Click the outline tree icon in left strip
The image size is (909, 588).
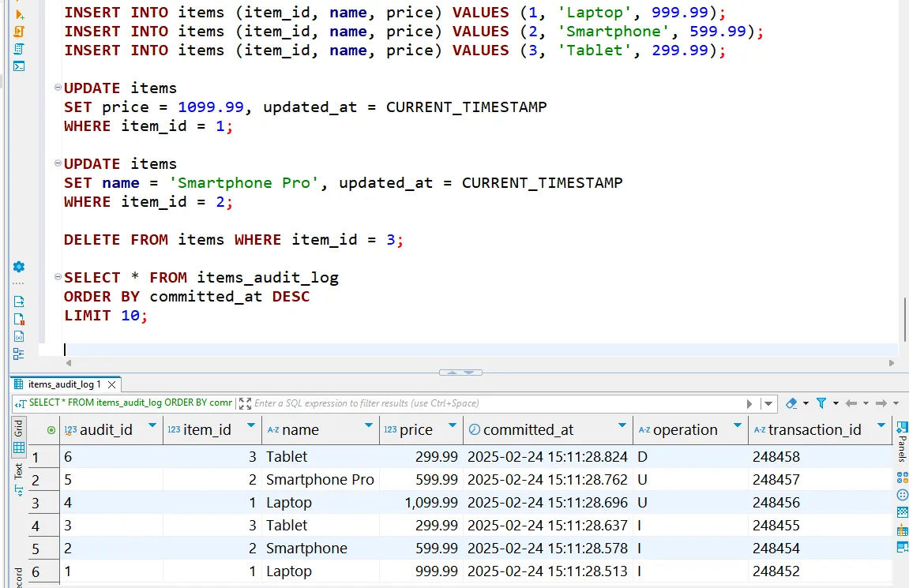pyautogui.click(x=19, y=354)
